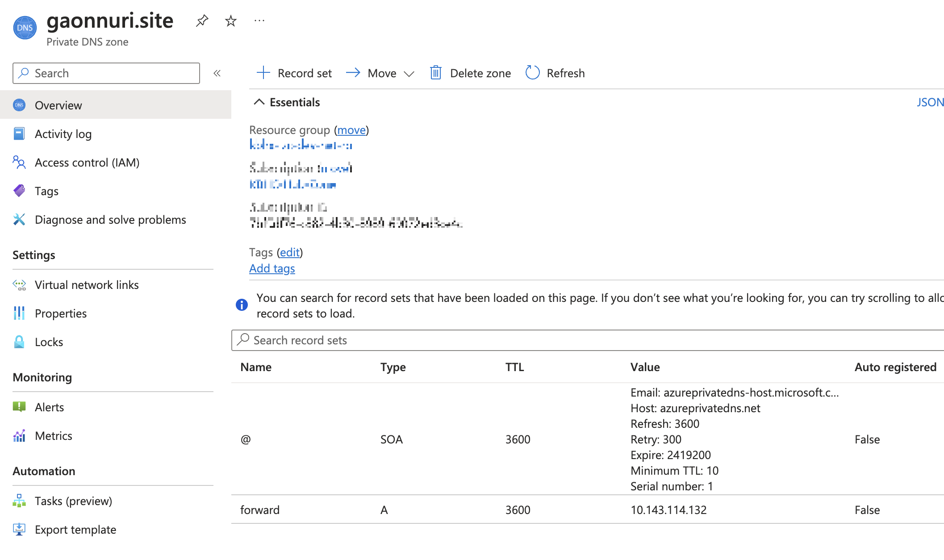Click the Tags edit link
Image resolution: width=944 pixels, height=560 pixels.
(x=290, y=252)
